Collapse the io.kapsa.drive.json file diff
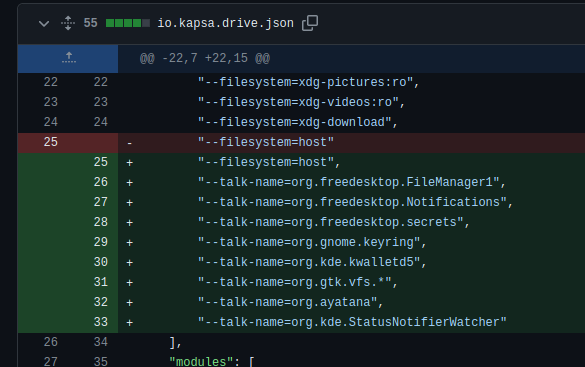Screen dimensions: 585x367 tap(44, 24)
